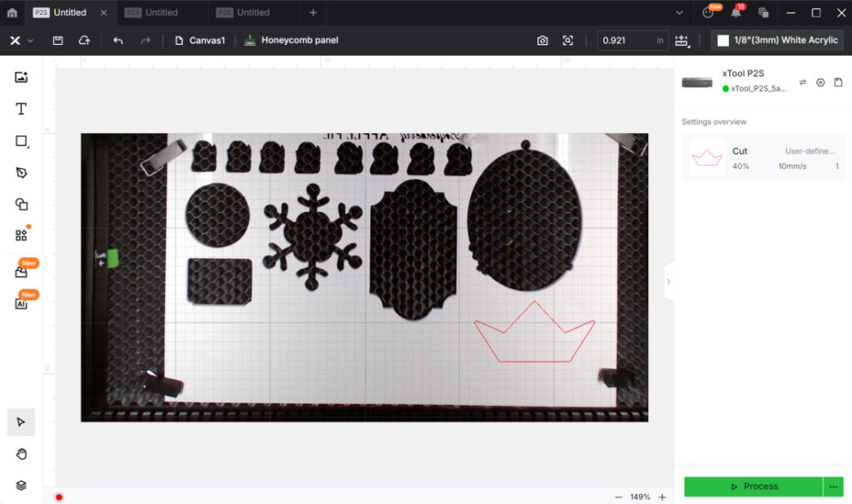Select the Pen vector tool
The image size is (852, 504).
click(22, 172)
